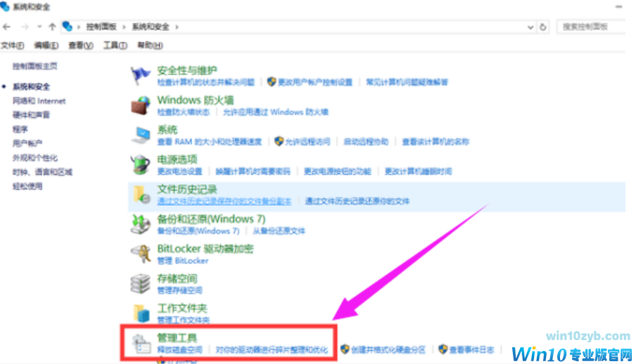636x364 pixels.
Task: Click 检查防火墙状态 link
Action: (184, 112)
